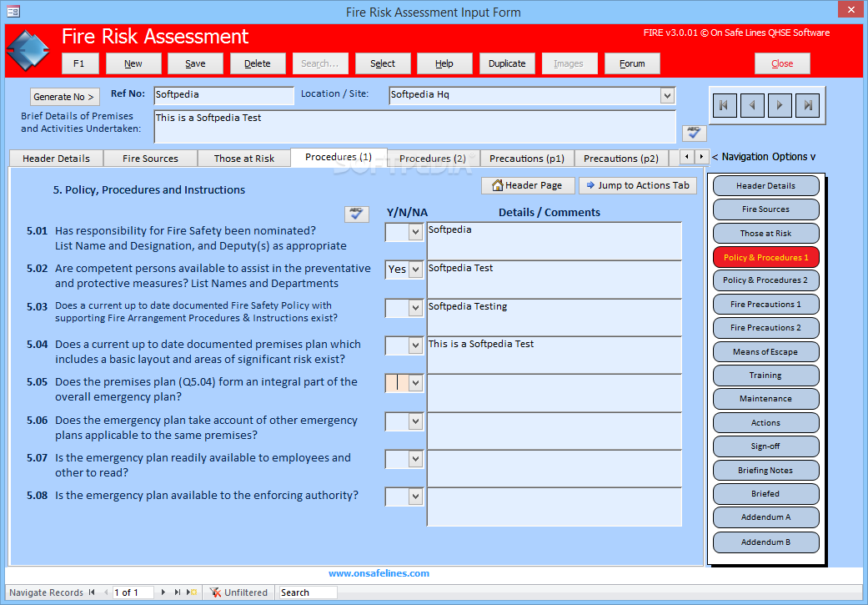Switch to Precautions (p1) tab

(526, 159)
